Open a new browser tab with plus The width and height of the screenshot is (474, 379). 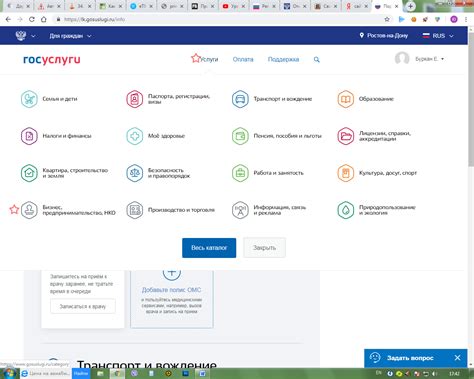(x=411, y=6)
